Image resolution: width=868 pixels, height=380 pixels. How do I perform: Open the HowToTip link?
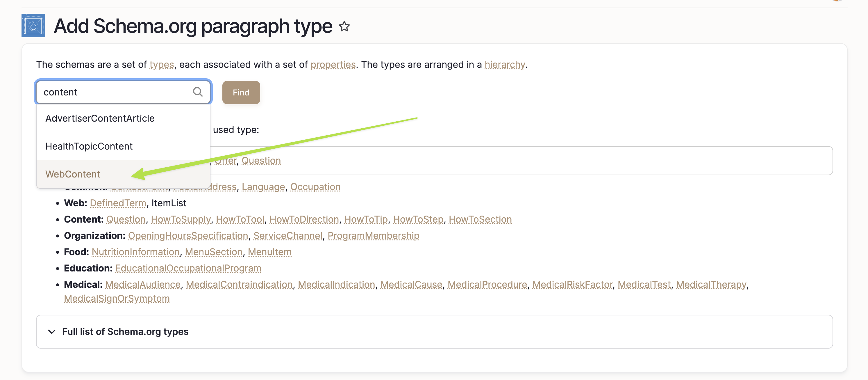(366, 219)
